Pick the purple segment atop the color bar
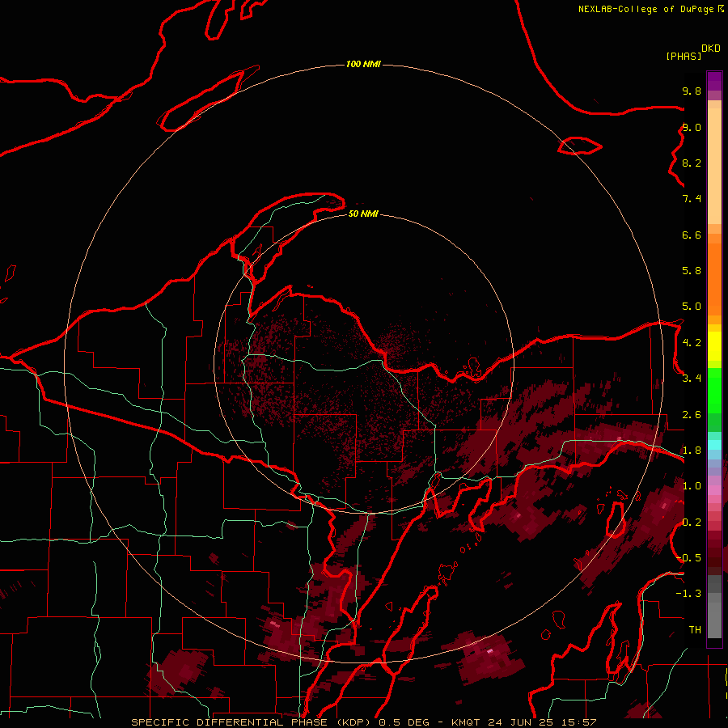 714,81
